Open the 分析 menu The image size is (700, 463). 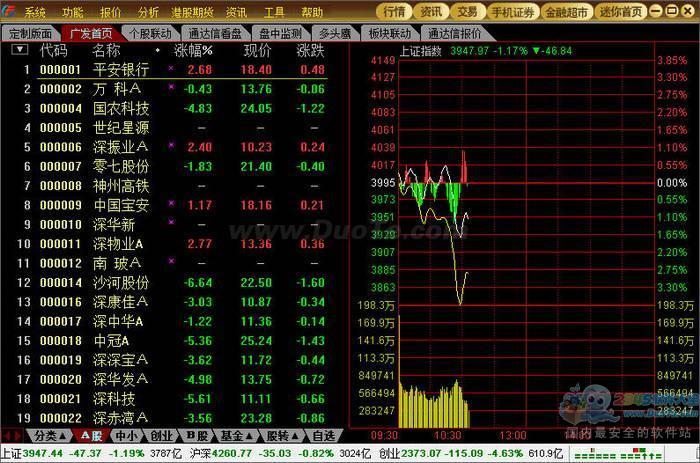(x=148, y=13)
